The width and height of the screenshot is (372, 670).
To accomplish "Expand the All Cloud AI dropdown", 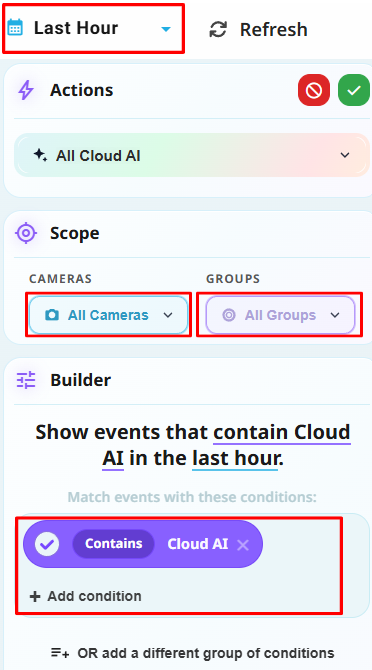I will 192,155.
